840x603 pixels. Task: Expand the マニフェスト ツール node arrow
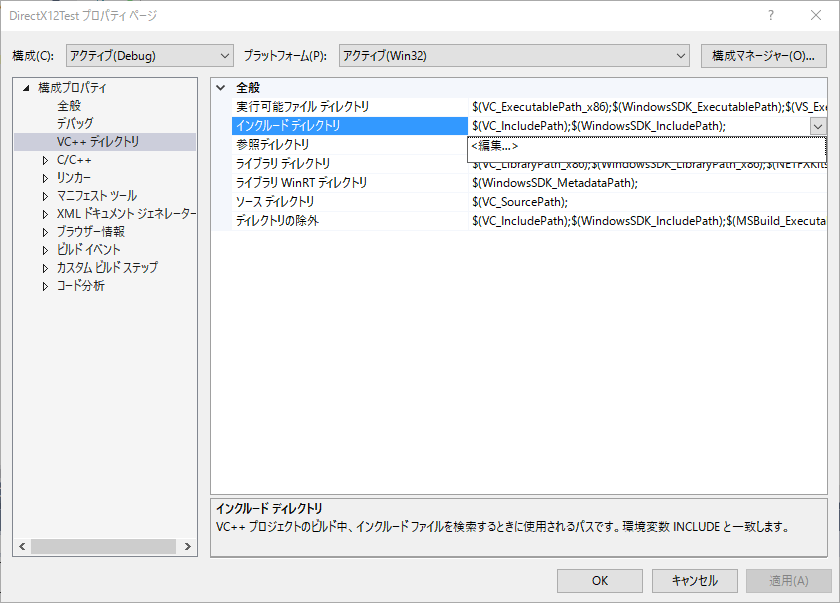click(45, 196)
